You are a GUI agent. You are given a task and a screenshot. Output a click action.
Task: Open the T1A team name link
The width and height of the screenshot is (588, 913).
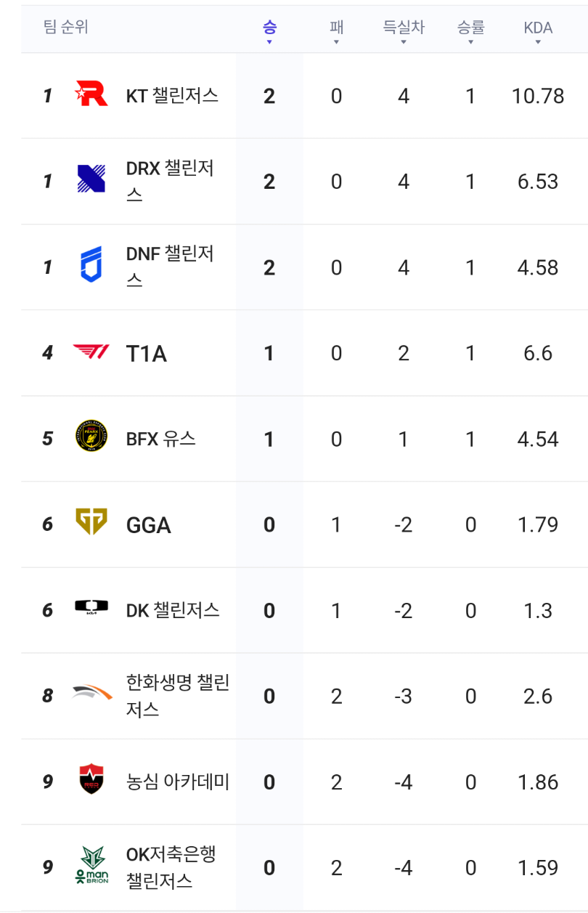(x=147, y=354)
